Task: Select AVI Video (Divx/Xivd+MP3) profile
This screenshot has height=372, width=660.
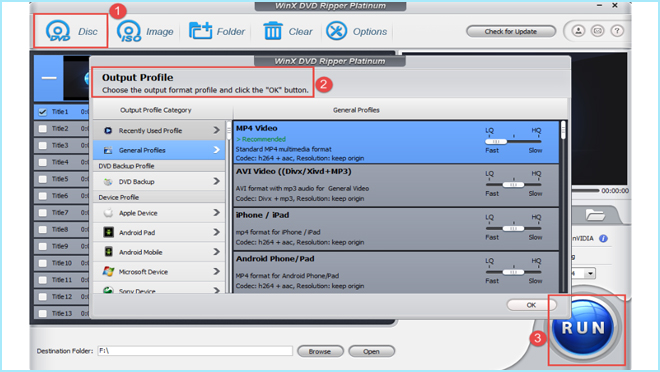Action: [x=396, y=186]
